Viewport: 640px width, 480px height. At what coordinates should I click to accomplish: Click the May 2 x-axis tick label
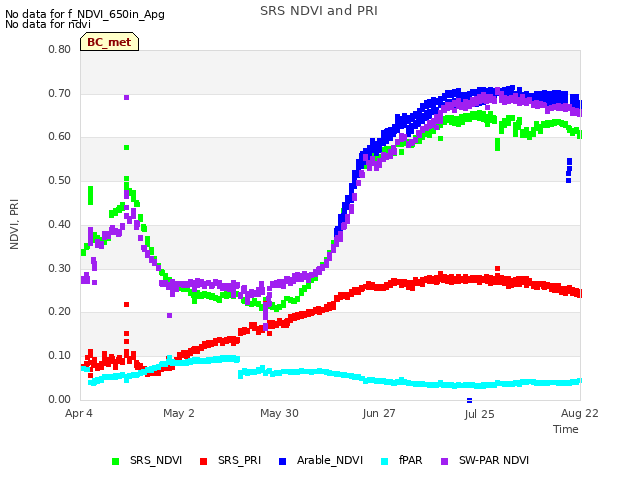point(179,413)
